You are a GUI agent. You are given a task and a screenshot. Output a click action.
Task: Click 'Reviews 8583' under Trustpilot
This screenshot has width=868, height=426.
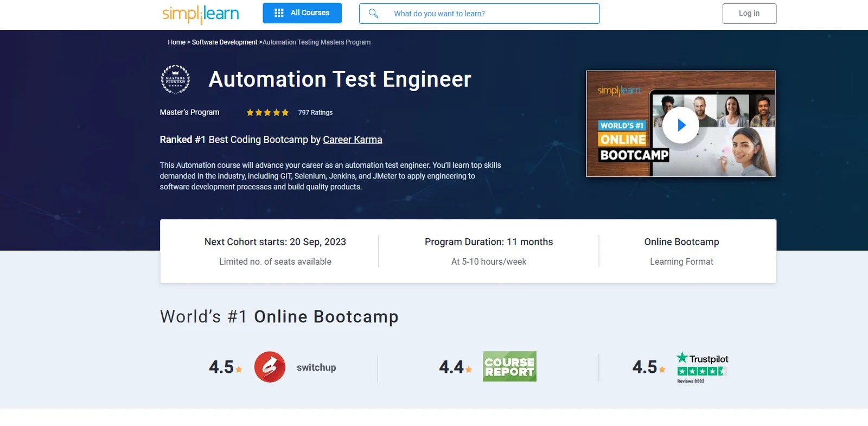tap(691, 381)
